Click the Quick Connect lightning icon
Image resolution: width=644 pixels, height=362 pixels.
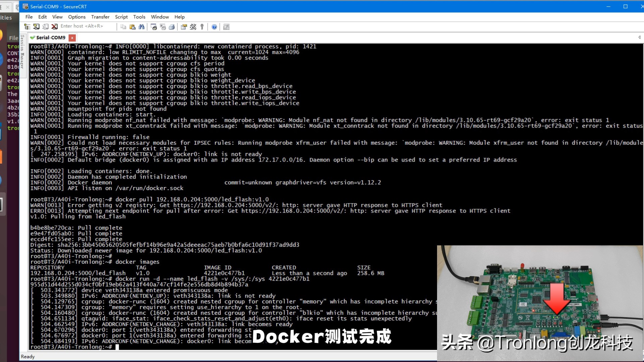pyautogui.click(x=37, y=27)
